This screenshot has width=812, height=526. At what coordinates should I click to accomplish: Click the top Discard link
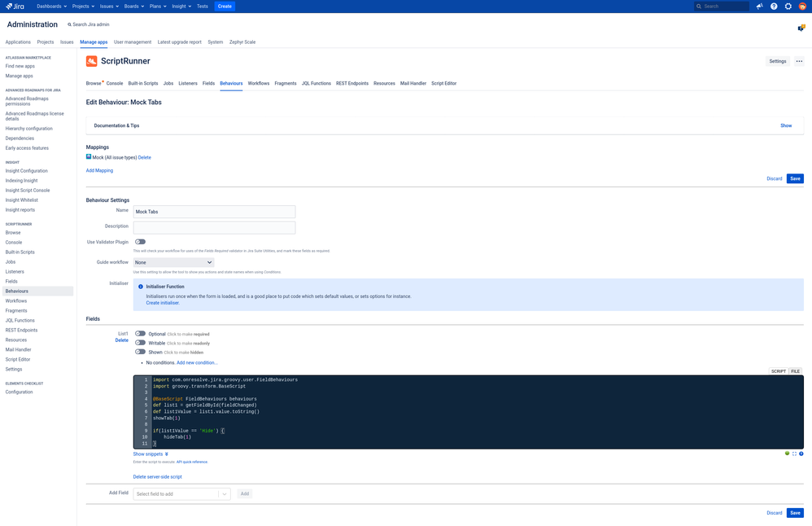tap(775, 178)
